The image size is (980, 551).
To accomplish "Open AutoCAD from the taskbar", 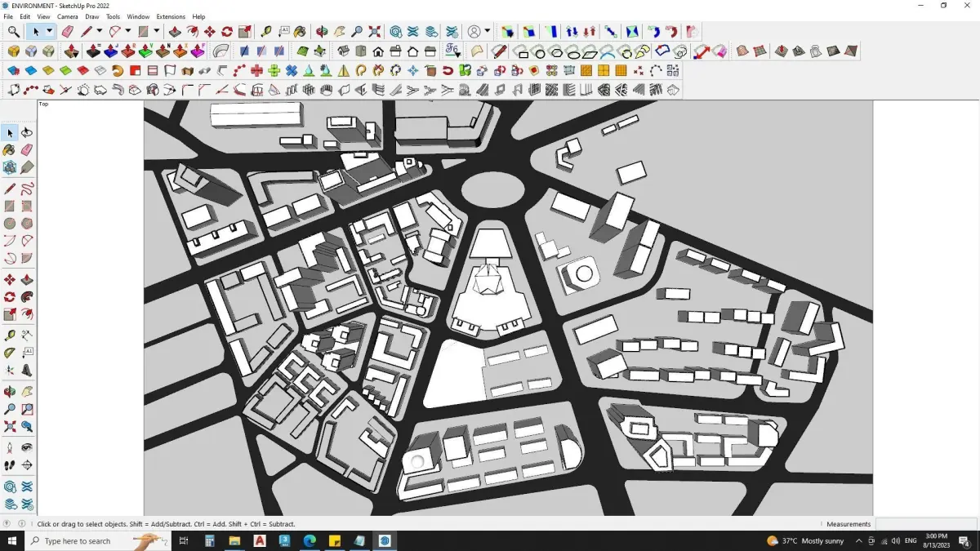I will (260, 540).
